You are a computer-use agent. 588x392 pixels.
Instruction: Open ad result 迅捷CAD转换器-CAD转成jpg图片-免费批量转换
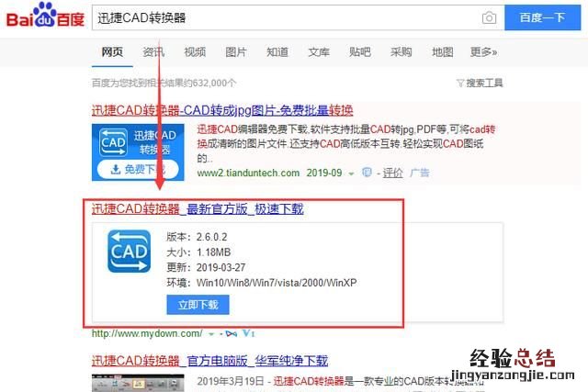222,110
